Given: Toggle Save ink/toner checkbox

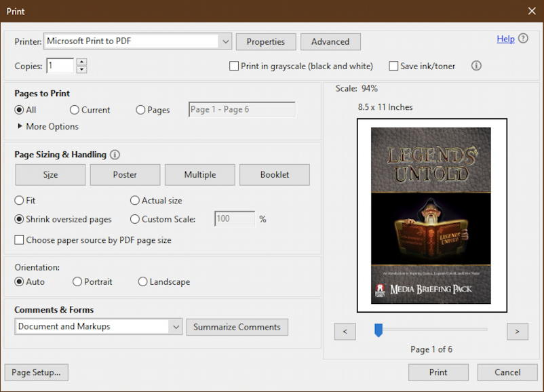Looking at the screenshot, I should 393,66.
